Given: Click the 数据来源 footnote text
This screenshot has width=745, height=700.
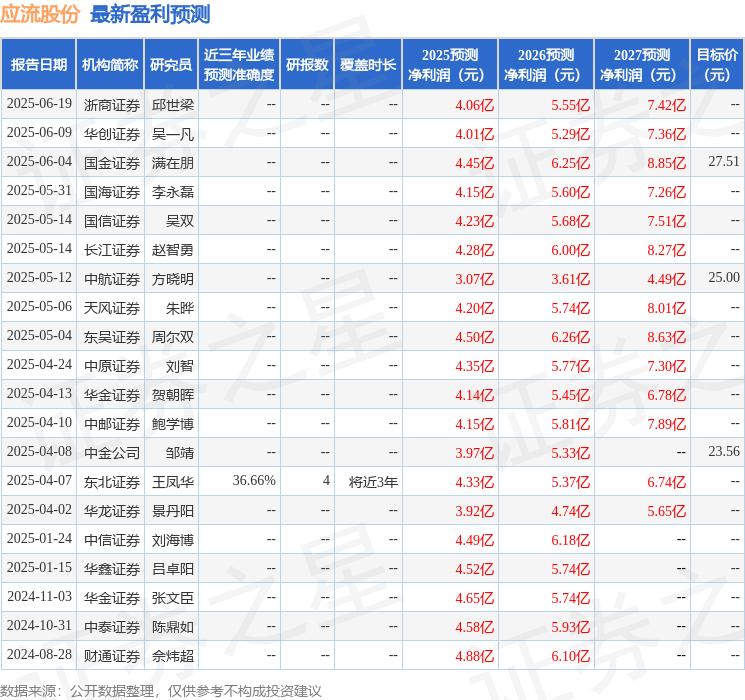Looking at the screenshot, I should coord(161,691).
